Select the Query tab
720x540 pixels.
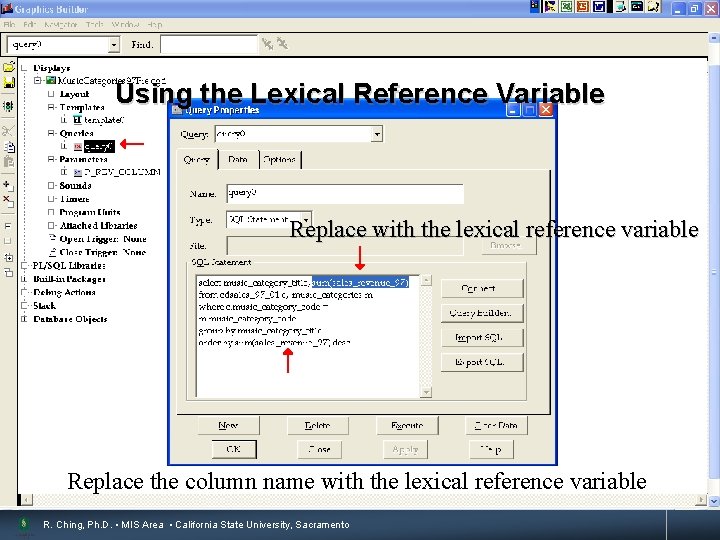(x=197, y=159)
